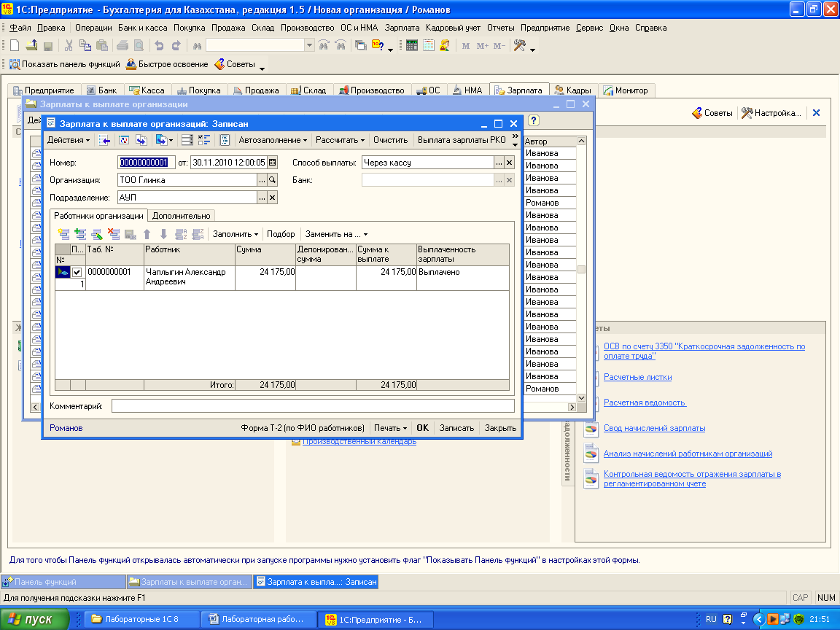Click the Комментарий input field
The height and width of the screenshot is (630, 840).
point(313,406)
